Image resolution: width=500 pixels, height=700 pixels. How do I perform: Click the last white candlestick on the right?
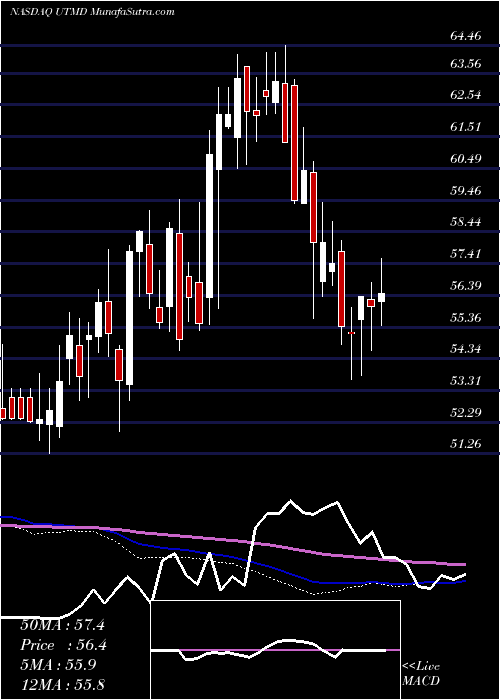[381, 297]
